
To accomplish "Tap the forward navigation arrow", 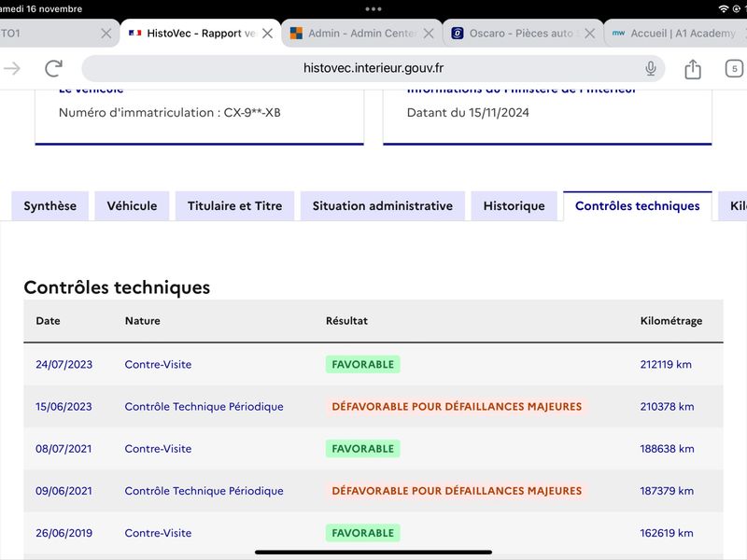I will coord(12,68).
